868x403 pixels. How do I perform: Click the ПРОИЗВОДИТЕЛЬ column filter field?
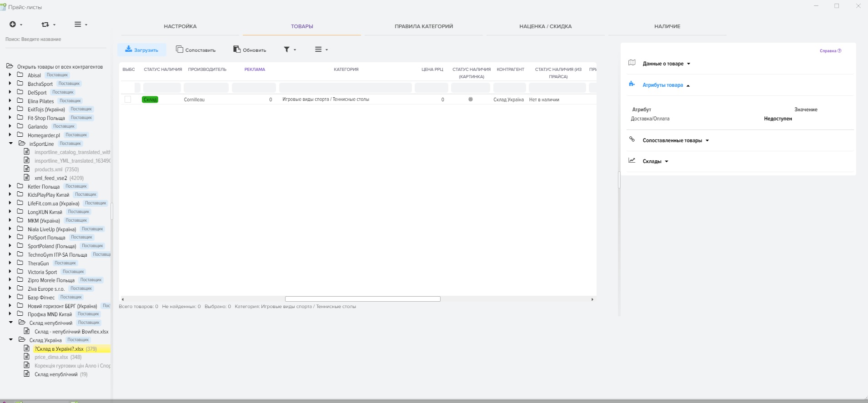206,88
